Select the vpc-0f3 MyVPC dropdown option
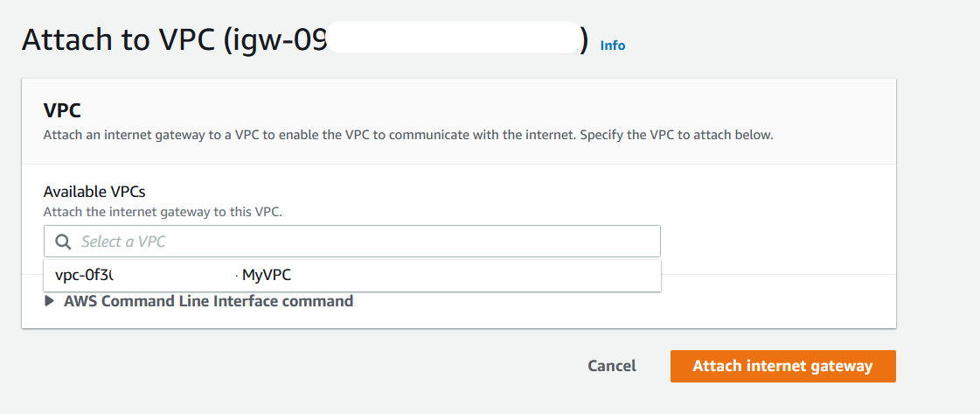This screenshot has width=980, height=414. [352, 275]
